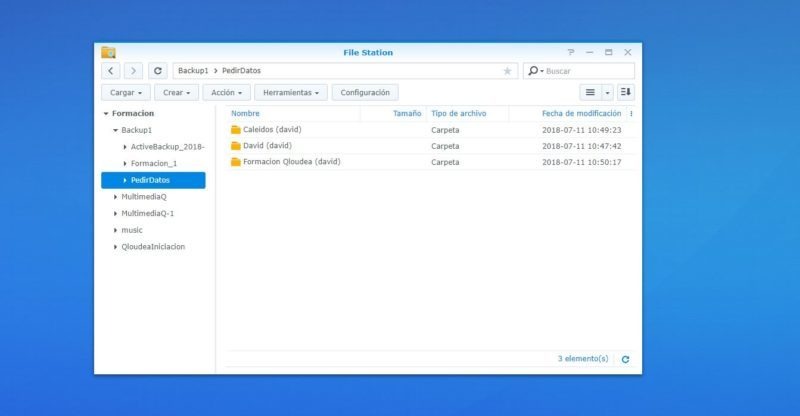This screenshot has height=416, width=800.
Task: Open File Station help question mark
Action: click(571, 52)
